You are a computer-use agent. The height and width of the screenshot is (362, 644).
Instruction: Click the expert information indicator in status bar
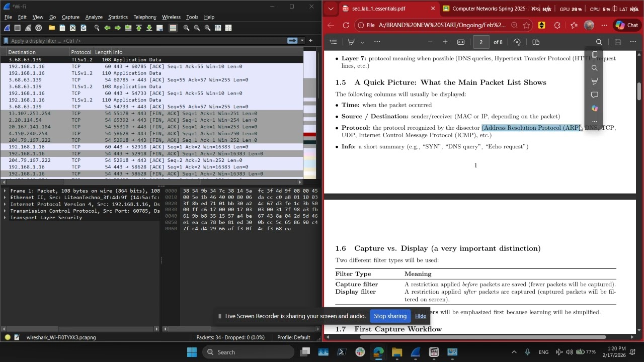pos(8,337)
